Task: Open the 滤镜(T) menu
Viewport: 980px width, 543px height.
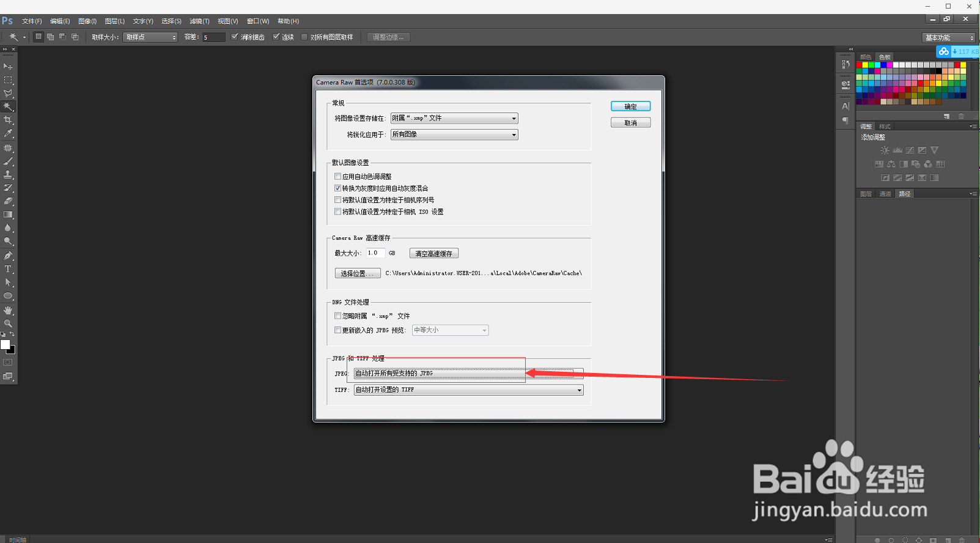Action: pyautogui.click(x=199, y=21)
